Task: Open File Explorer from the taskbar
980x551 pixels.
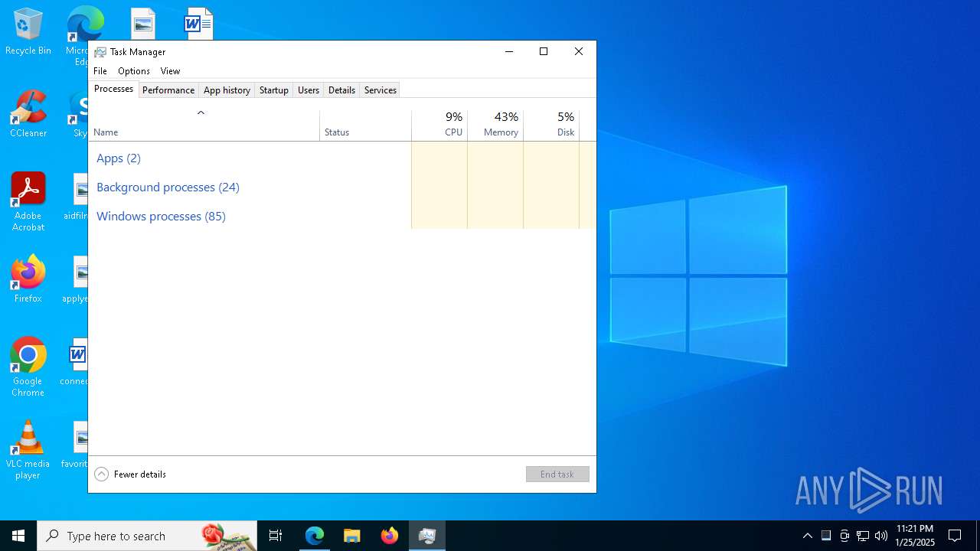Action: [352, 536]
